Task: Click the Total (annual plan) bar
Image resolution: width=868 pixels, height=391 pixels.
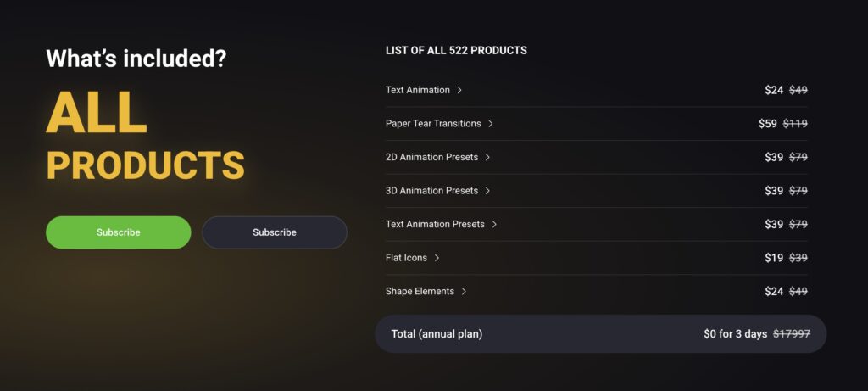Action: pos(601,334)
